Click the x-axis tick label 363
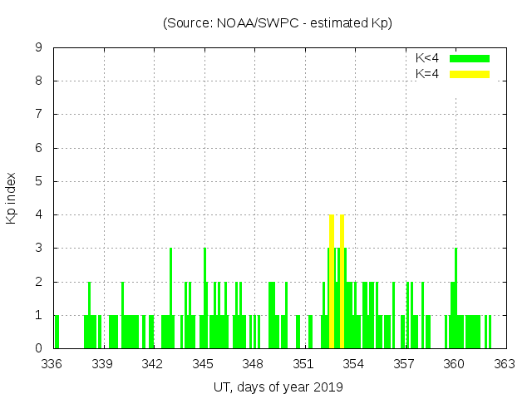The height and width of the screenshot is (399, 532). (x=505, y=364)
